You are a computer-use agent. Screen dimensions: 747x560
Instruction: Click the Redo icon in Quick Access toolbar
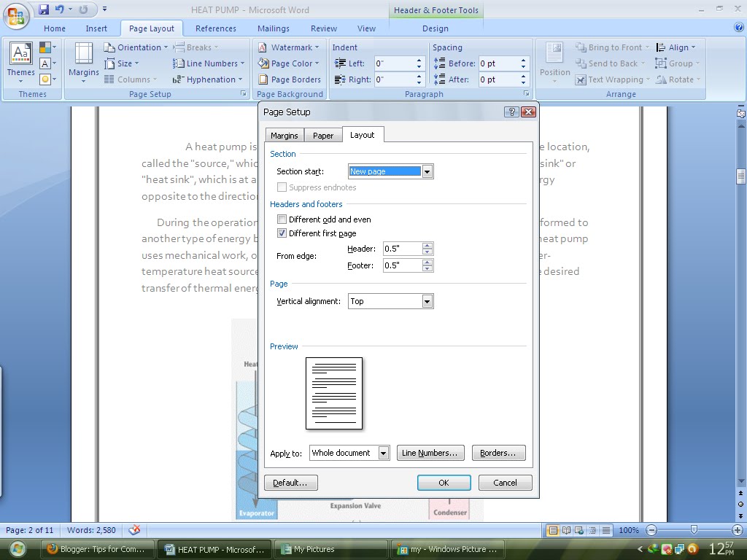(x=83, y=9)
